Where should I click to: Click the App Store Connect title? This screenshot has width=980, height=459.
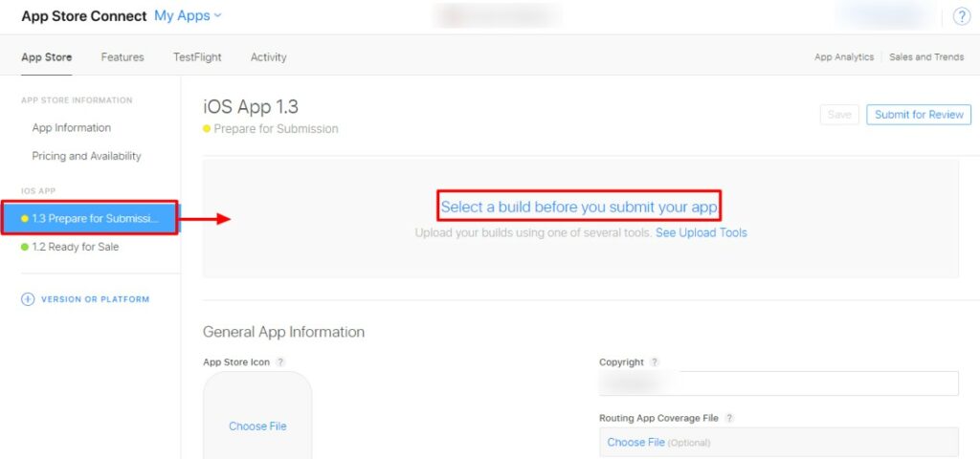coord(84,16)
